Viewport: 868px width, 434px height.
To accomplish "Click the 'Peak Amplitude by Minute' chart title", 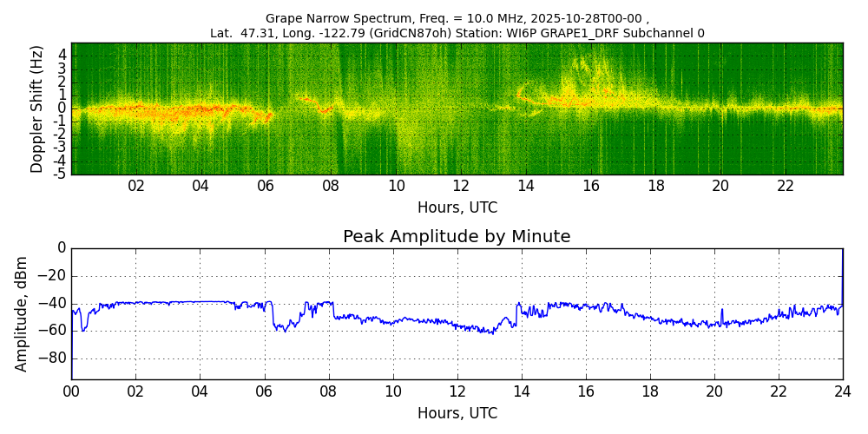I will pyautogui.click(x=457, y=237).
